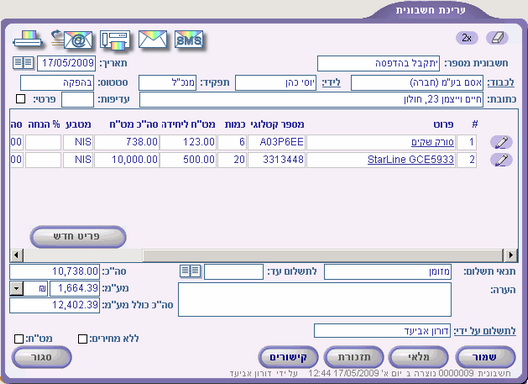The image size is (528, 384).
Task: Open calendar picker next to date 17/05/2009
Action: point(23,63)
